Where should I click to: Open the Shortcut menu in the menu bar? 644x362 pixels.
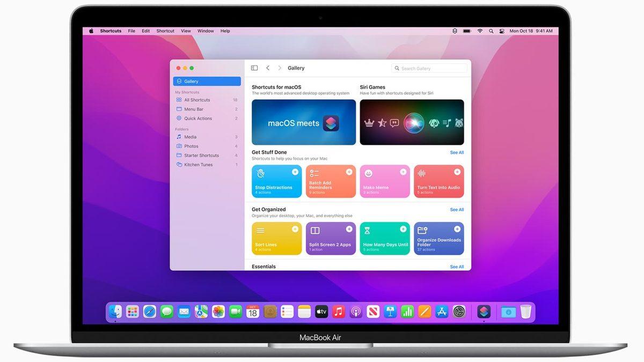pos(165,31)
